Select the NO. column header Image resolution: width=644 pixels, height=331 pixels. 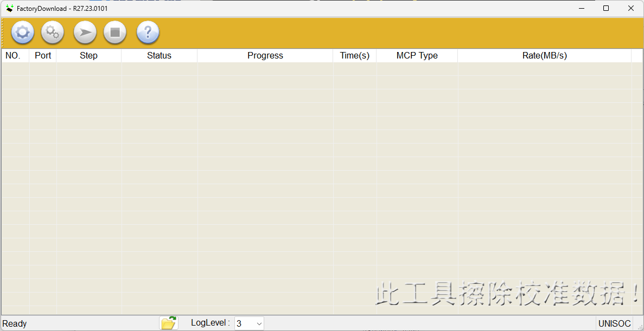15,55
